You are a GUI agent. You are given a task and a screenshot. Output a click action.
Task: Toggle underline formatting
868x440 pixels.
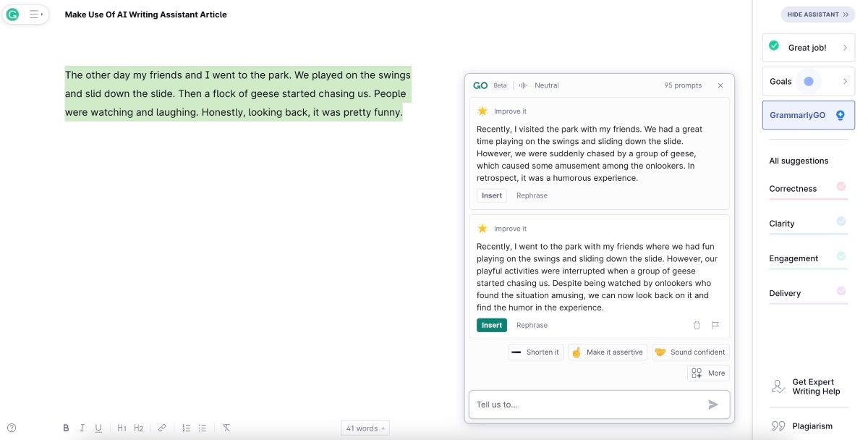point(98,428)
